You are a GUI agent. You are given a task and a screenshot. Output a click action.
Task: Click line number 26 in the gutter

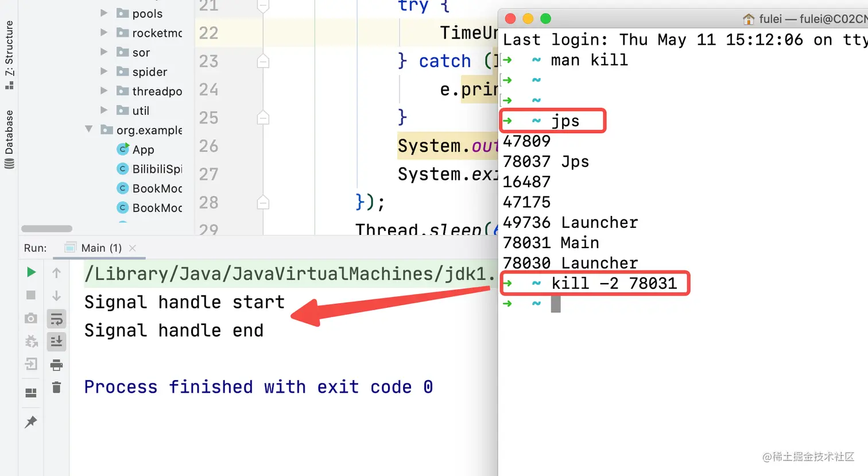pos(209,146)
